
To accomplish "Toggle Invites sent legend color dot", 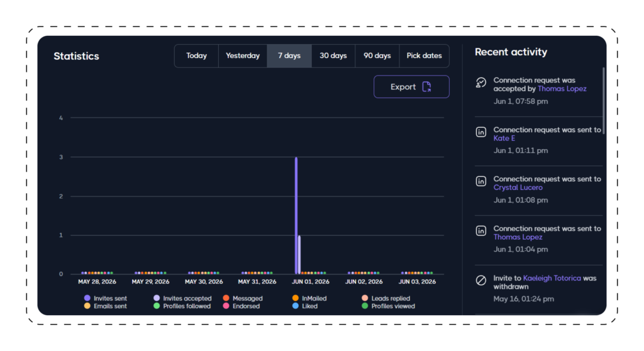I will [87, 298].
